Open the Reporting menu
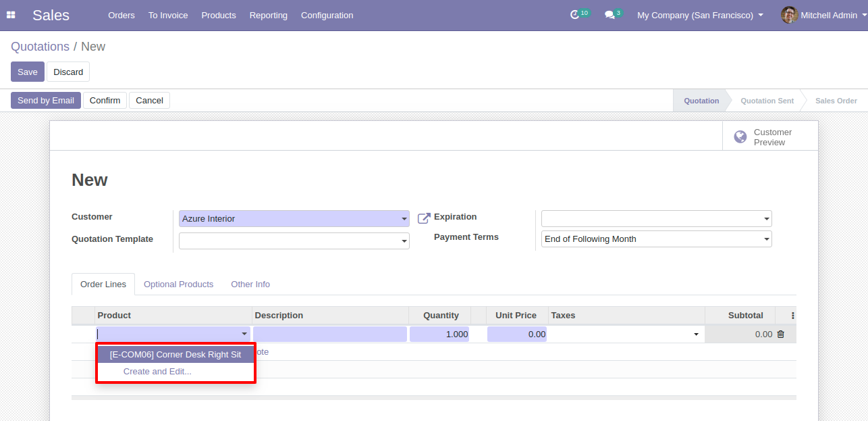The height and width of the screenshot is (421, 868). pos(268,15)
